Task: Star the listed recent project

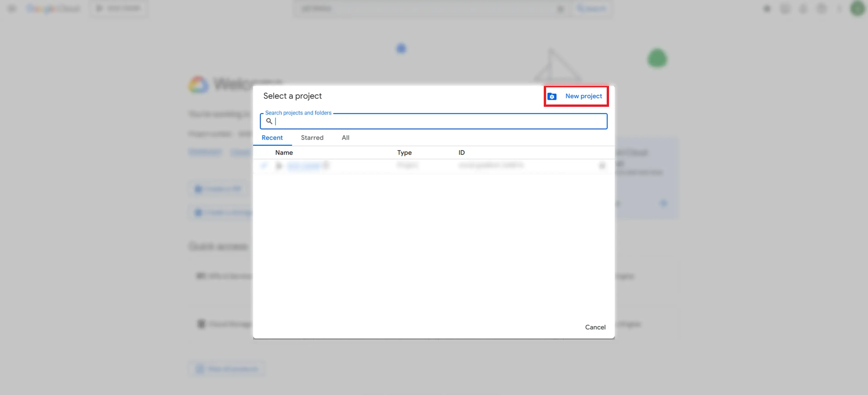Action: click(x=602, y=166)
